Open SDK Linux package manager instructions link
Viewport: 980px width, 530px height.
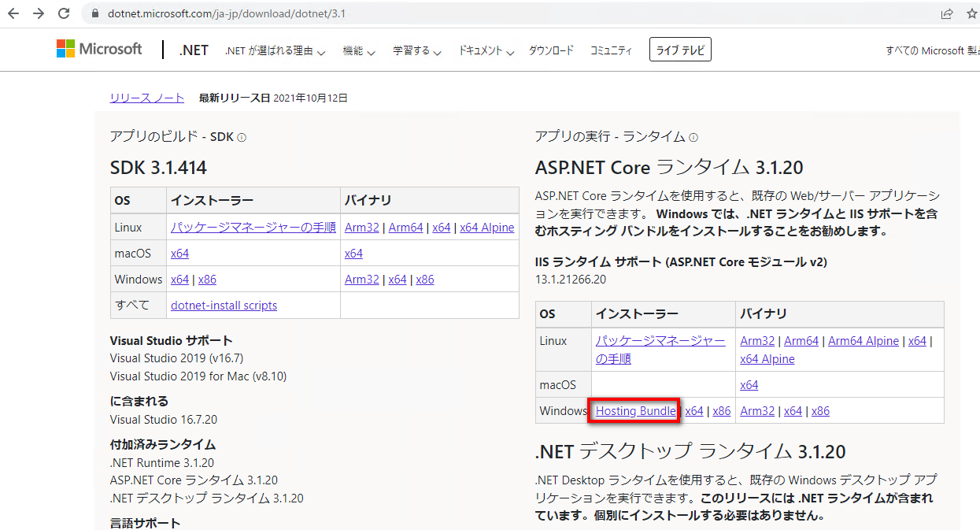point(253,228)
